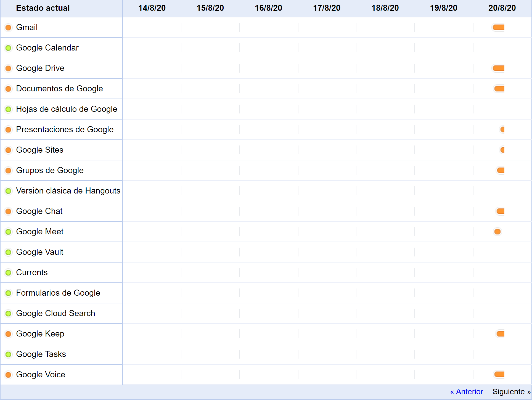Image resolution: width=532 pixels, height=400 pixels.
Task: Open the Google Keep incident marker
Action: tap(500, 334)
